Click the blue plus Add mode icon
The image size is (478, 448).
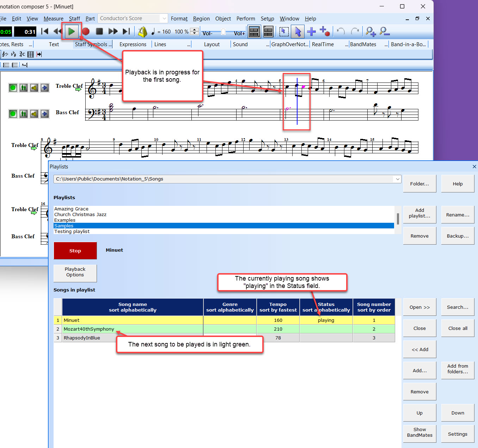point(311,32)
